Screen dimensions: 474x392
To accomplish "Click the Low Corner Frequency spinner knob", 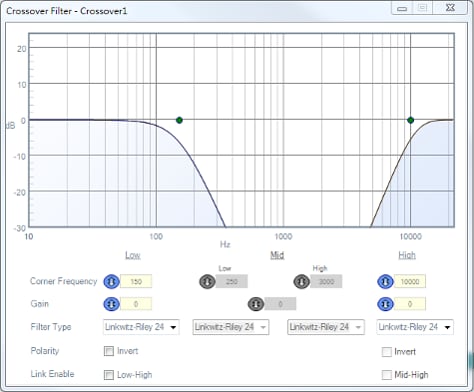I will click(x=111, y=281).
